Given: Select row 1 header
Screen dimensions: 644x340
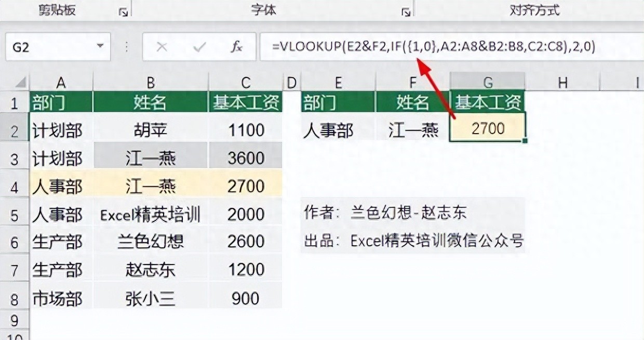Looking at the screenshot, I should pos(15,102).
